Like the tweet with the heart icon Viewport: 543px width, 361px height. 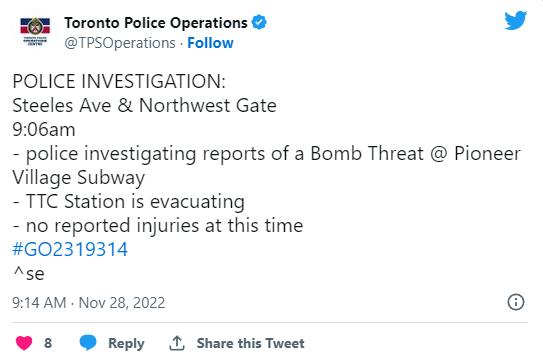(x=24, y=343)
